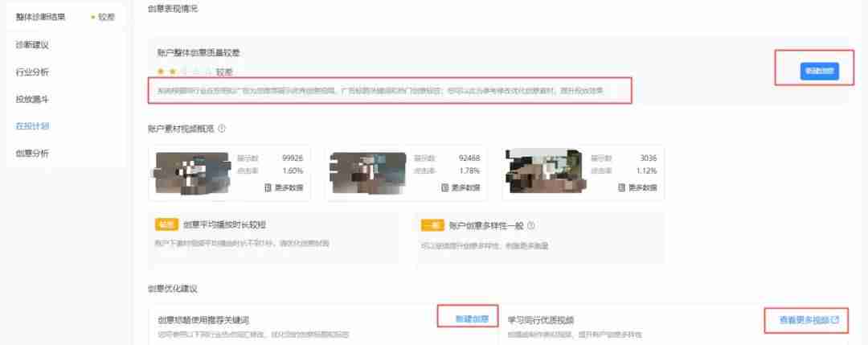Click info icon beside 账户创意多样性一般
The image size is (868, 345).
[x=531, y=225]
